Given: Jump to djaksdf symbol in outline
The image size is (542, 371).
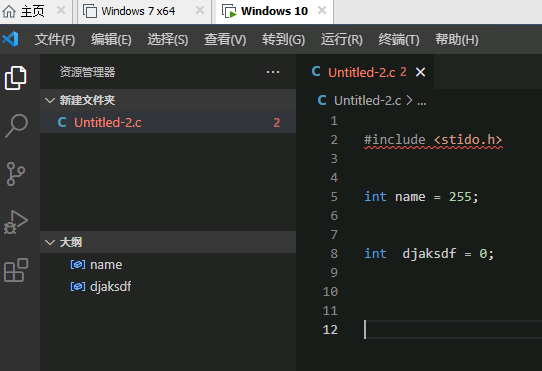Looking at the screenshot, I should (x=110, y=287).
